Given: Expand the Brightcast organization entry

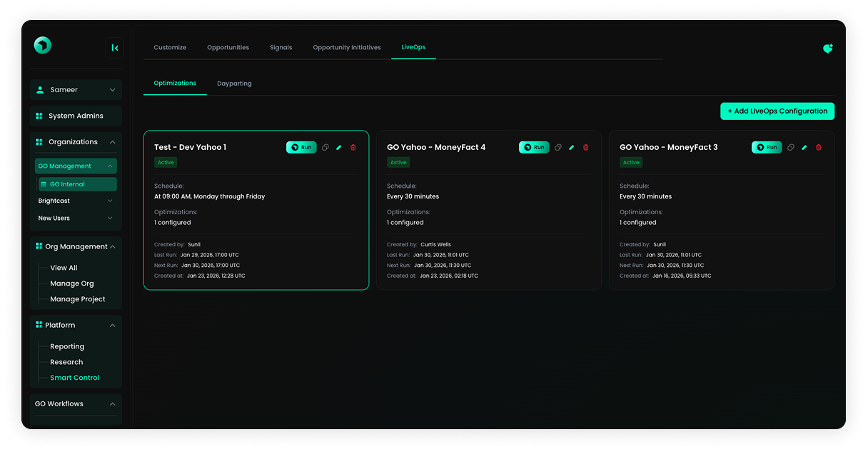Looking at the screenshot, I should 75,201.
